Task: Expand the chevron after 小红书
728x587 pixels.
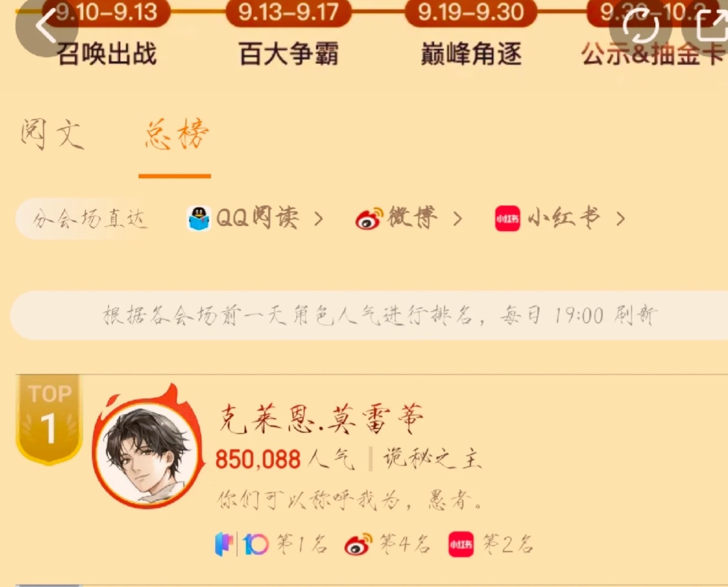Action: coord(620,219)
